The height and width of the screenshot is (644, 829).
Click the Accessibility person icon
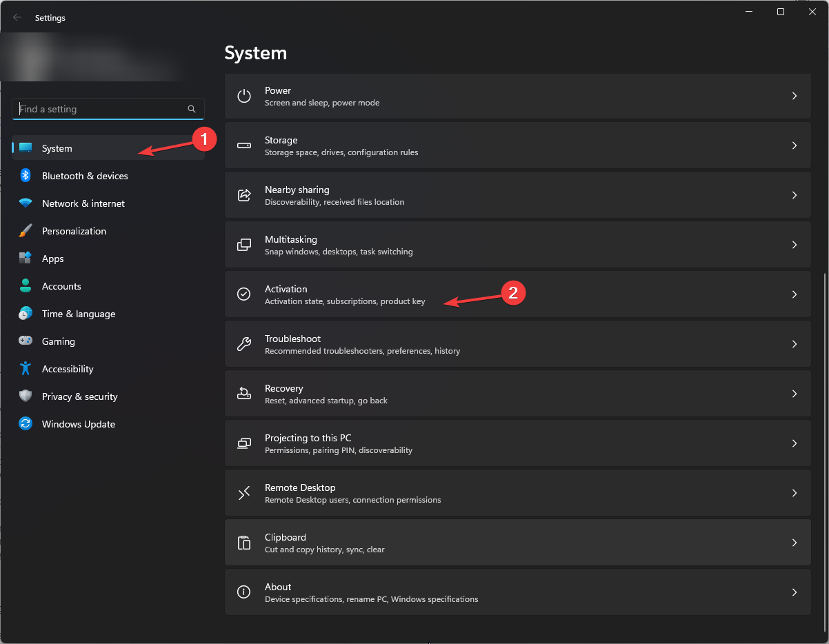(26, 369)
